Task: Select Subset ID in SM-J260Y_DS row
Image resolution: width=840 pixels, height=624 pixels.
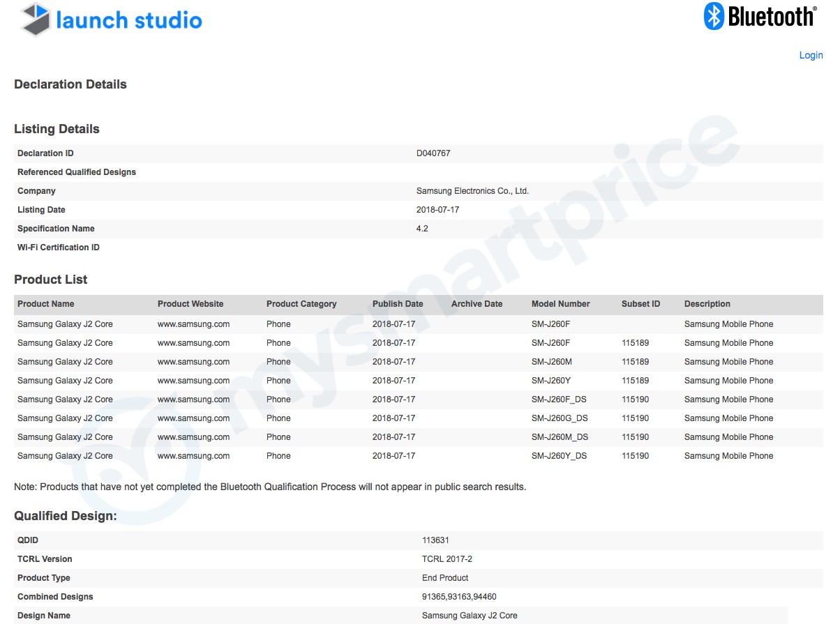Action: (x=635, y=456)
